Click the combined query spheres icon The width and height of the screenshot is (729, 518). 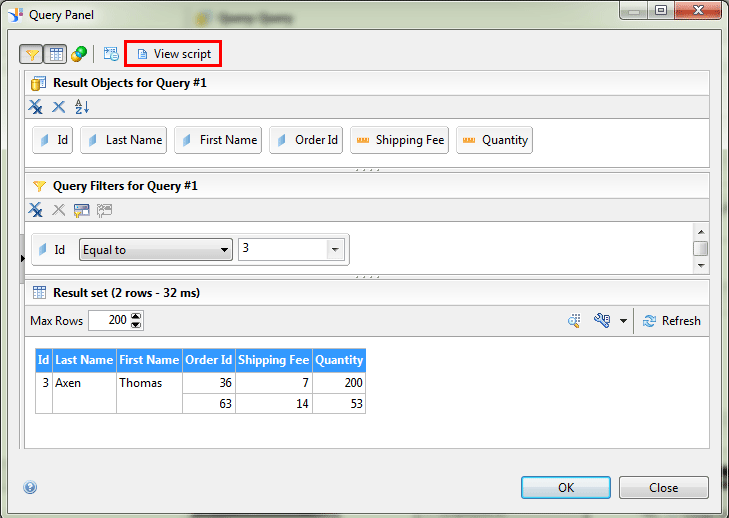[x=79, y=54]
